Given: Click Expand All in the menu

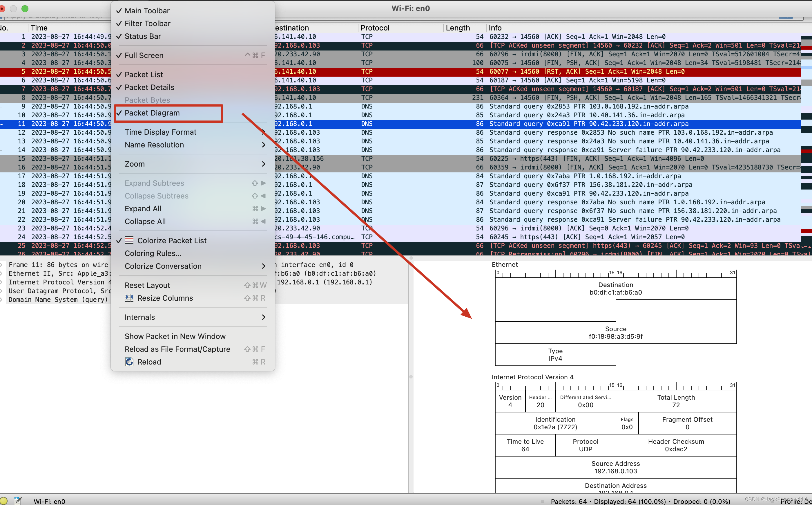Looking at the screenshot, I should (143, 209).
